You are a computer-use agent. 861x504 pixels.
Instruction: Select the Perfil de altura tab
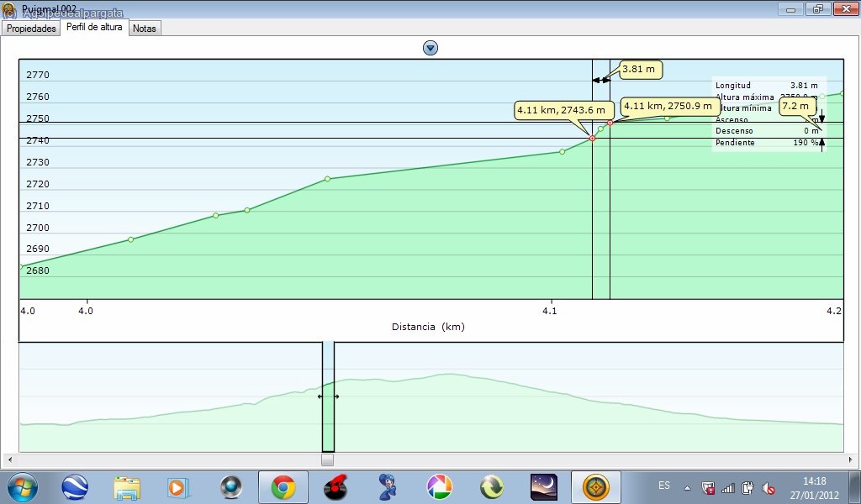coord(94,27)
